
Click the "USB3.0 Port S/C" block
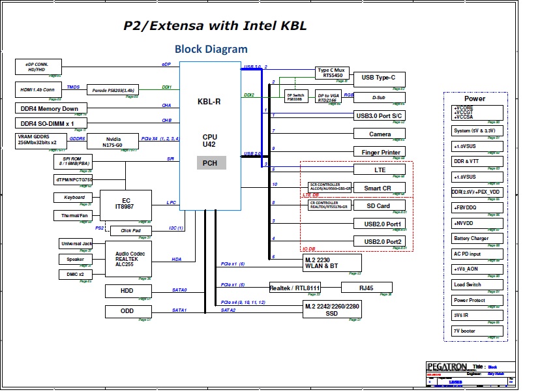[x=380, y=116]
